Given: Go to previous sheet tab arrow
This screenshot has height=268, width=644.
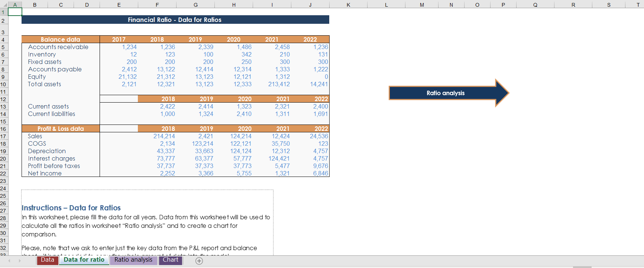Looking at the screenshot, I should coord(9,261).
